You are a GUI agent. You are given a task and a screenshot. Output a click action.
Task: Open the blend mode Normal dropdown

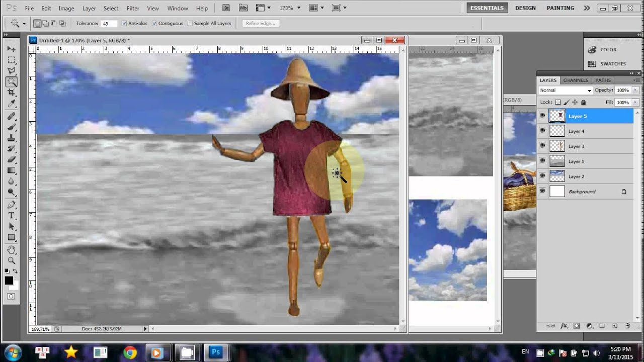point(566,90)
